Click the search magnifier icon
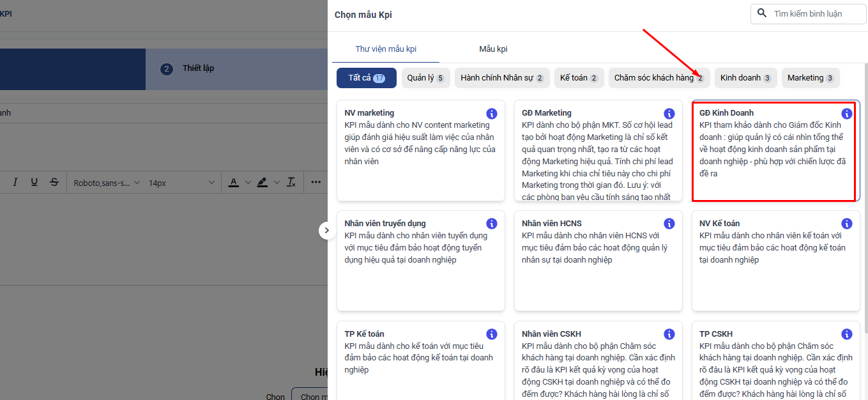Screen dimensions: 868x400 click(x=761, y=13)
